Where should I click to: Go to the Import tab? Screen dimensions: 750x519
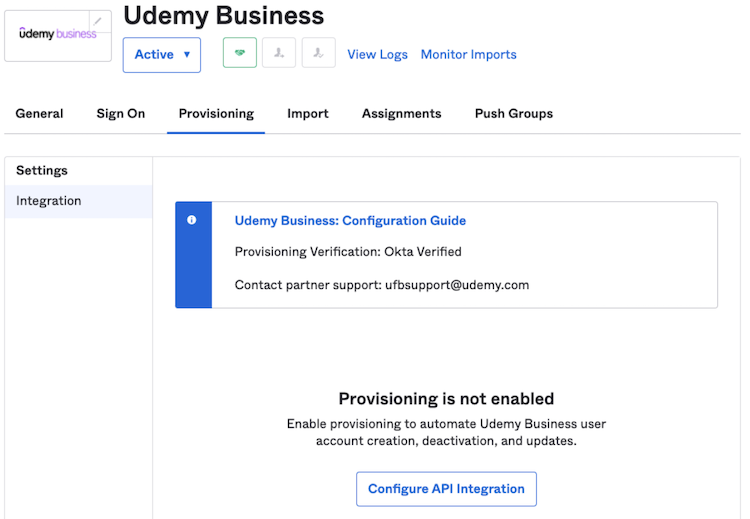point(307,114)
